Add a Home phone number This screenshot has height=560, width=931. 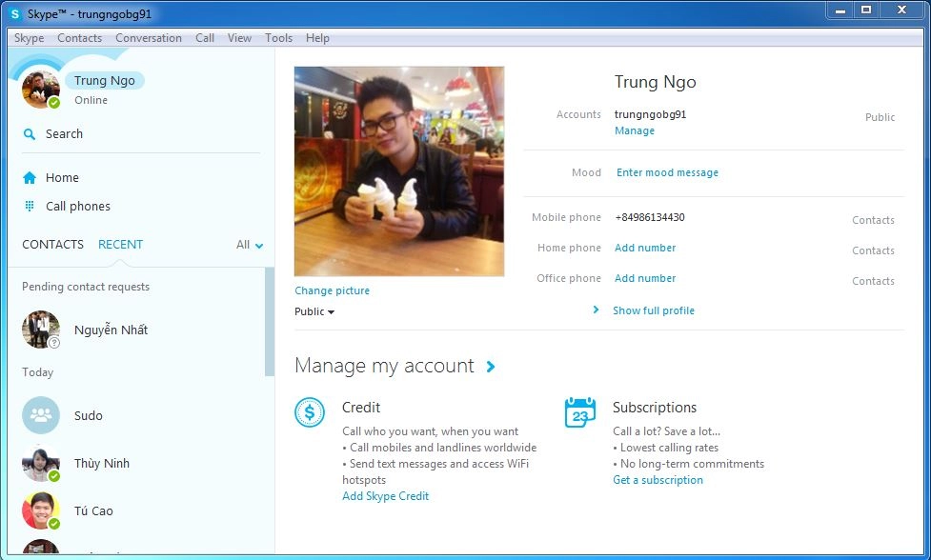pyautogui.click(x=645, y=248)
